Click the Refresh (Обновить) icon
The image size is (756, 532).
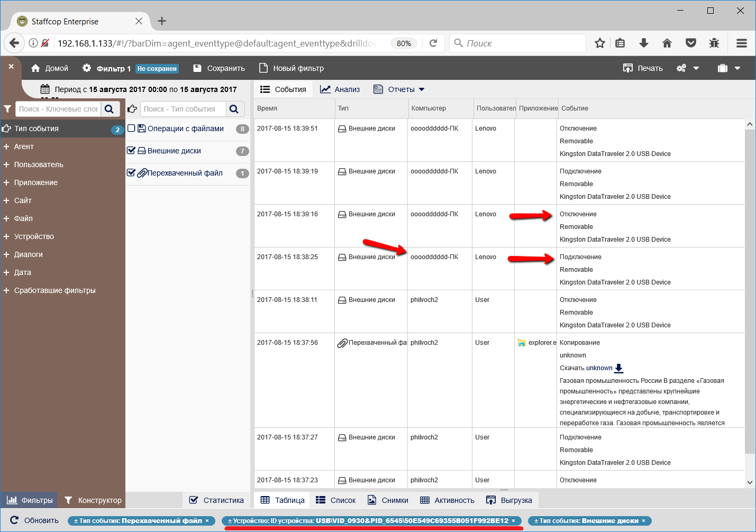(x=14, y=520)
